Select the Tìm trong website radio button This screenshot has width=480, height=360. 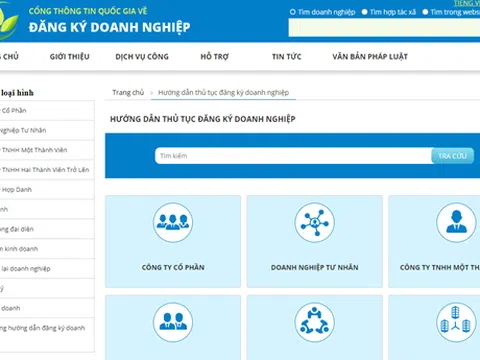pyautogui.click(x=425, y=12)
